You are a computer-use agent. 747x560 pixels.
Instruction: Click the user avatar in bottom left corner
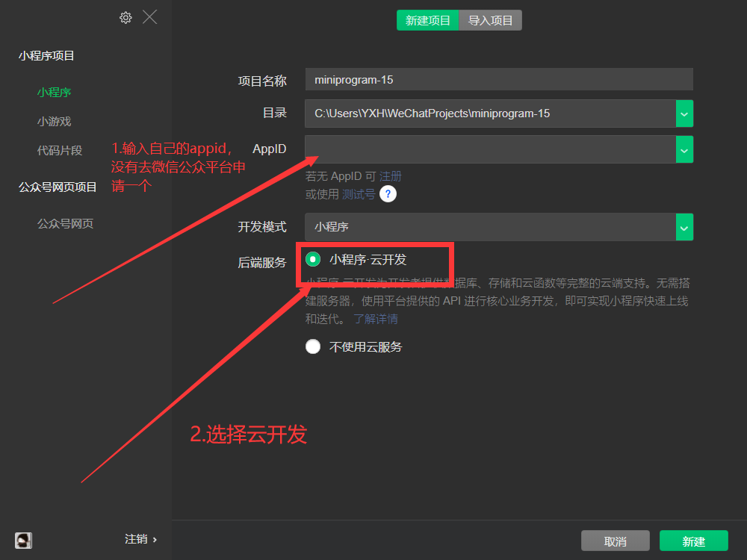(22, 540)
